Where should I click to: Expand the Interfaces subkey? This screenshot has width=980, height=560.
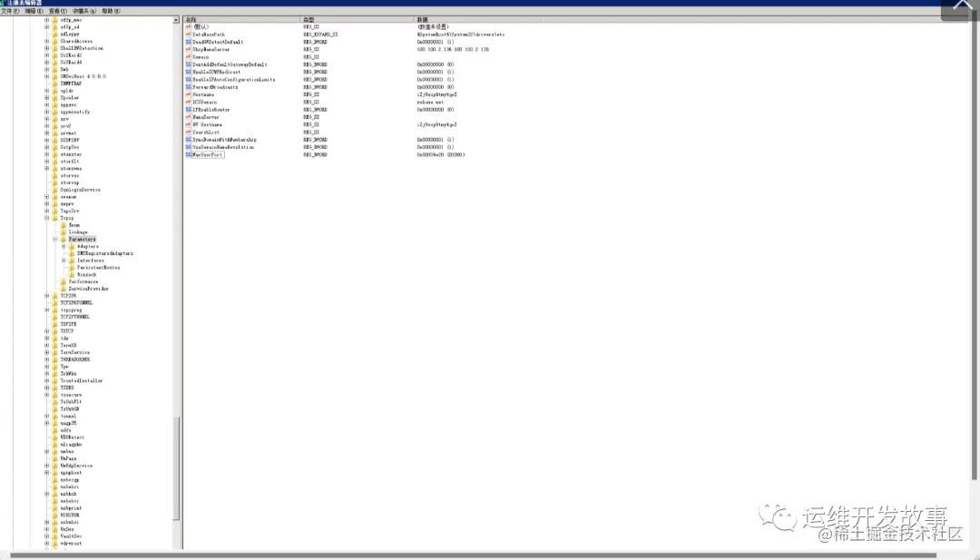(x=64, y=260)
